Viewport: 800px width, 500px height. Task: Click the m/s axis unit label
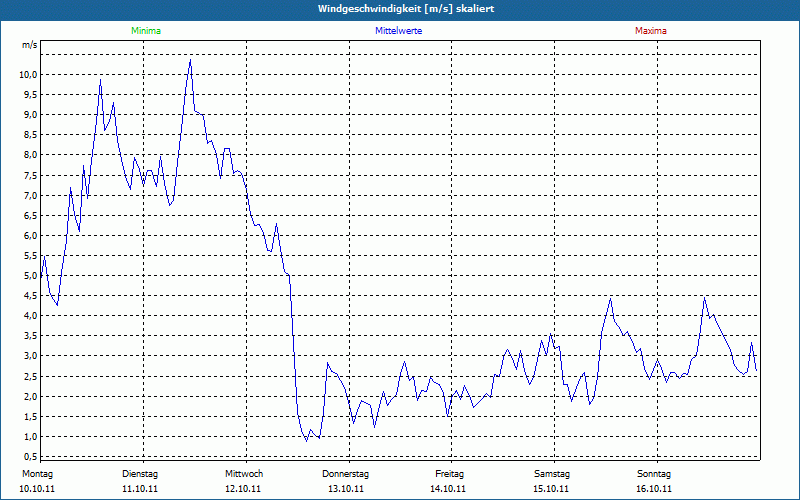click(30, 45)
